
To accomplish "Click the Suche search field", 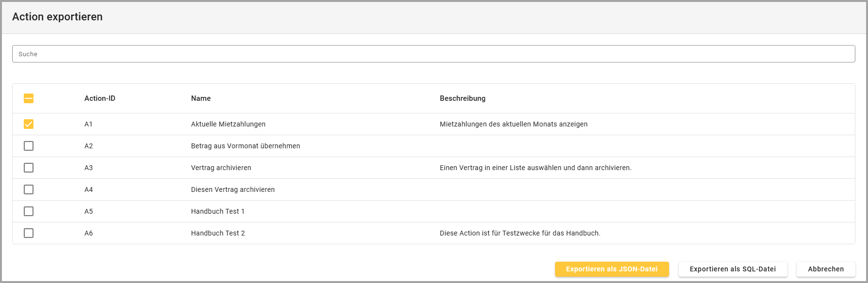I will point(433,54).
